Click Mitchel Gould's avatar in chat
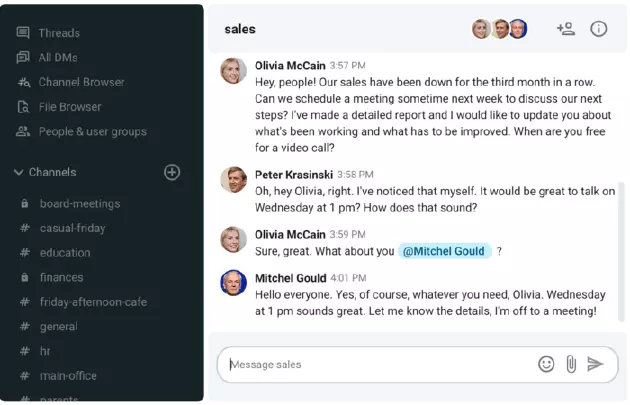The height and width of the screenshot is (405, 630). tap(233, 283)
